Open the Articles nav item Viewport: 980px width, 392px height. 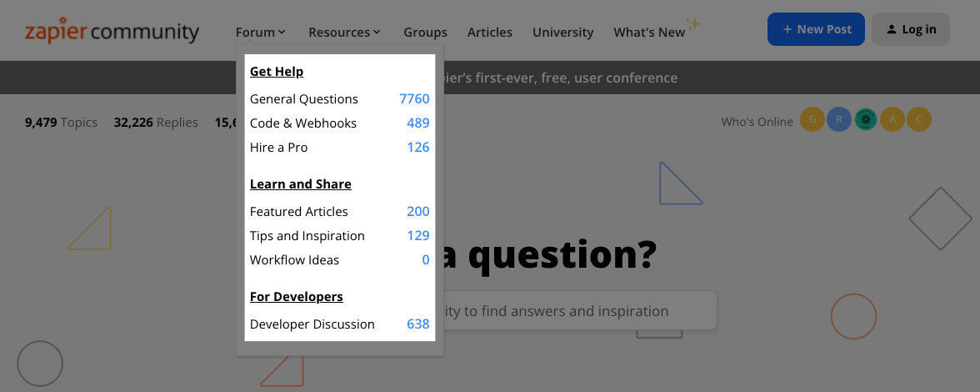click(x=489, y=32)
